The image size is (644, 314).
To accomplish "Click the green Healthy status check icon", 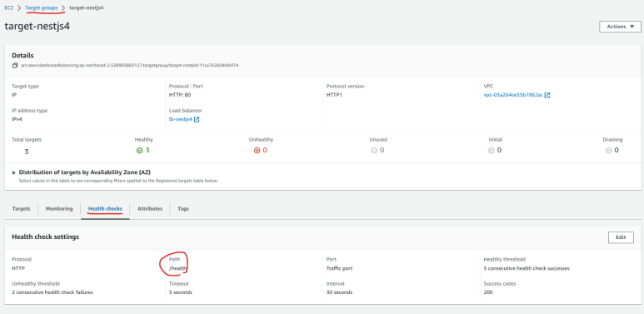I will click(x=140, y=151).
